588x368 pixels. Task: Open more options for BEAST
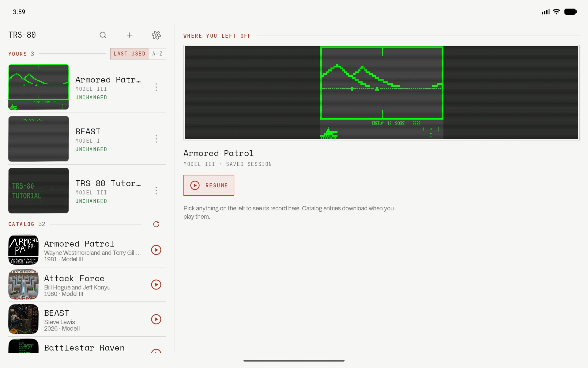pos(156,139)
